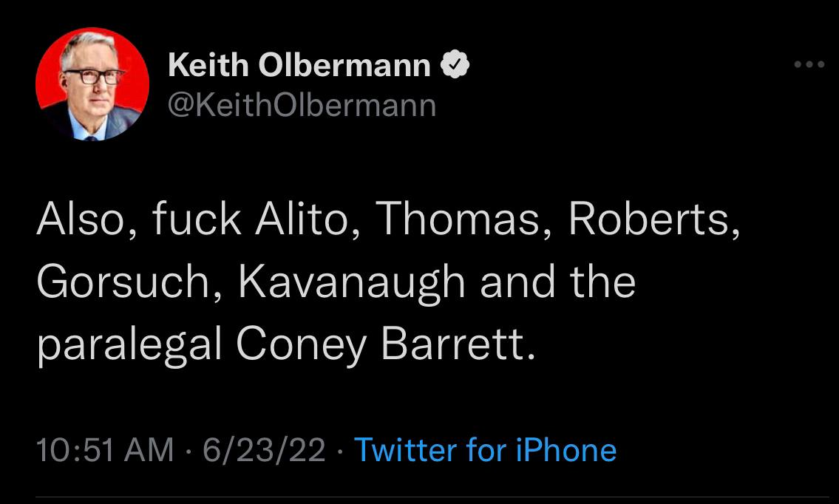Click the name "Coney" in the tweet
Viewport: 839px width, 504px height.
(301, 345)
